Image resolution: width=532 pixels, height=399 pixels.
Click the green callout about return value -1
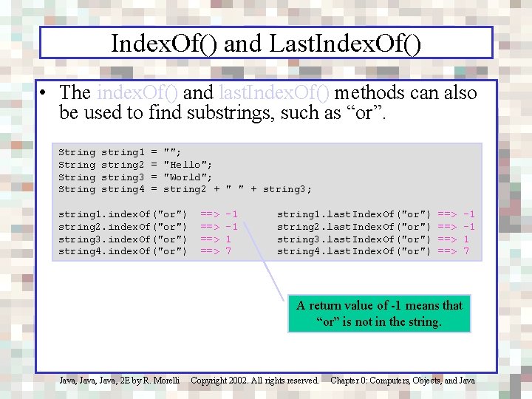click(379, 313)
